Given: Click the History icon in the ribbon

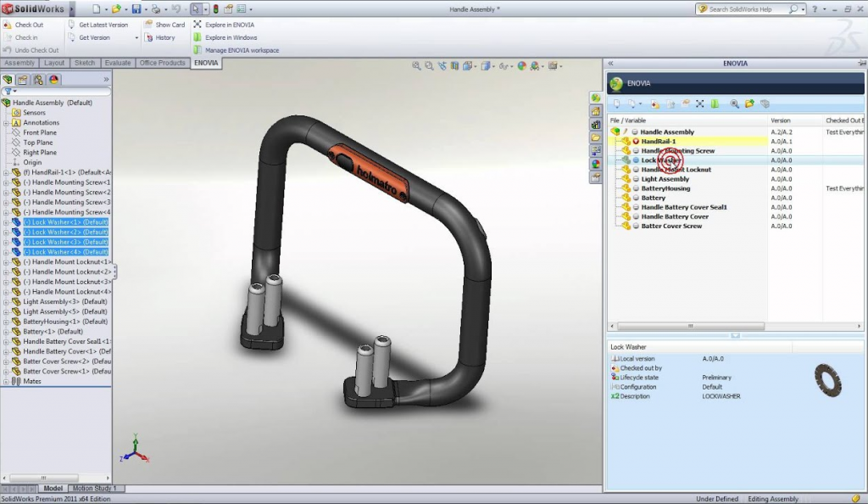Looking at the screenshot, I should tap(148, 37).
